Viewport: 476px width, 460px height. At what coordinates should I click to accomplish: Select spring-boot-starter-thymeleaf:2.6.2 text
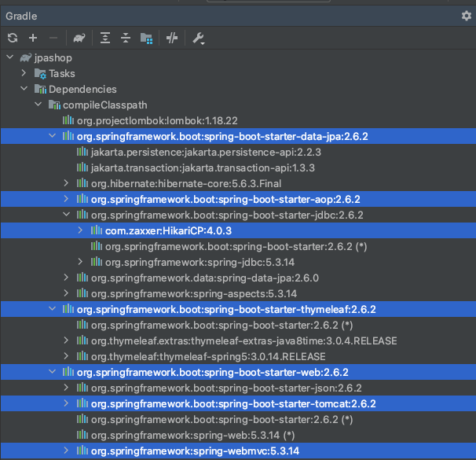click(226, 309)
